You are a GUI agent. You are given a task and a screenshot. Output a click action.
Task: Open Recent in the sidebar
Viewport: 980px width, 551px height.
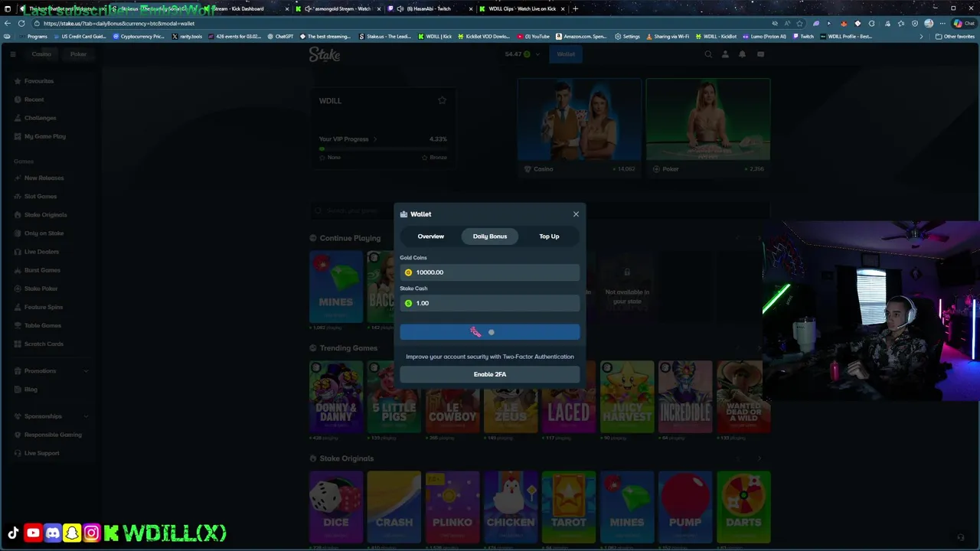[x=34, y=99]
